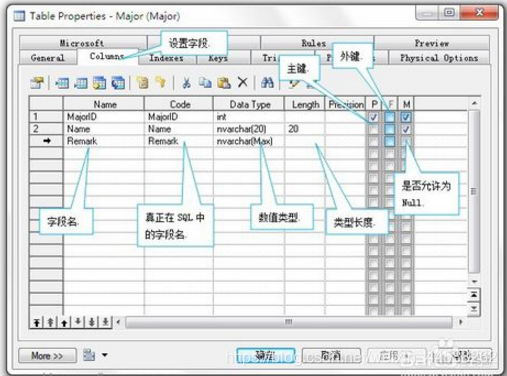Click the Data Type cell 'int'
Viewport: 507px width, 376px height.
click(x=249, y=117)
